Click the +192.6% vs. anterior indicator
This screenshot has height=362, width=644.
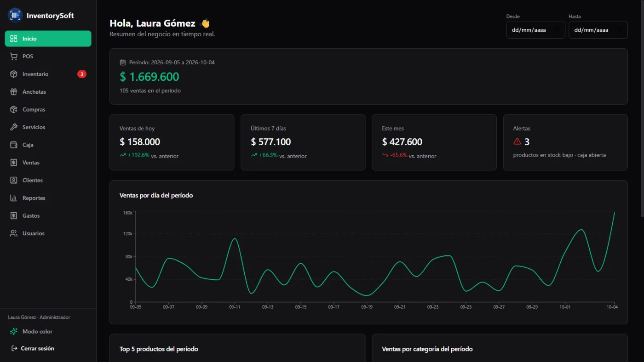point(149,156)
